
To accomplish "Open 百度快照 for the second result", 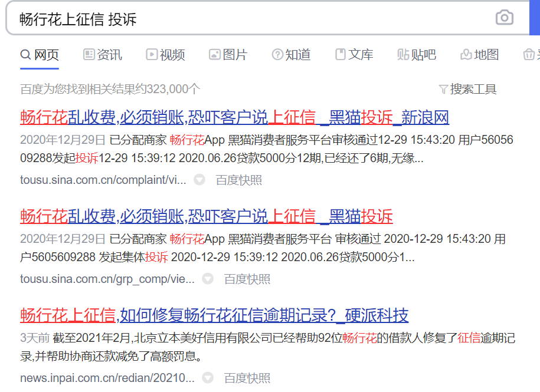I will [247, 279].
